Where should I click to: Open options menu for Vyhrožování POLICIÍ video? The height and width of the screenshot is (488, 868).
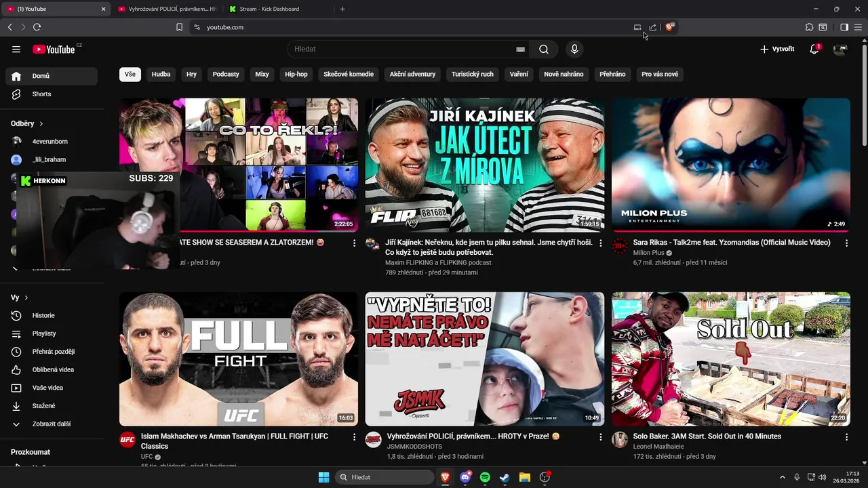[x=600, y=437]
